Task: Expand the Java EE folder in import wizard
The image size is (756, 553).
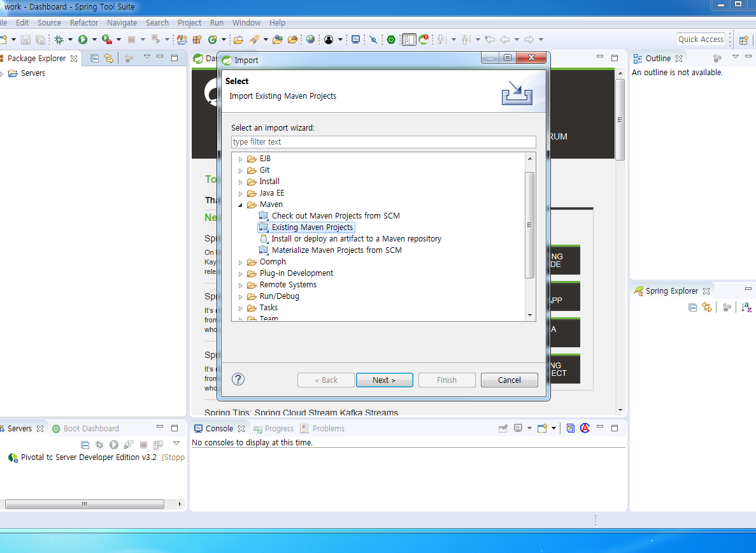Action: coord(240,194)
